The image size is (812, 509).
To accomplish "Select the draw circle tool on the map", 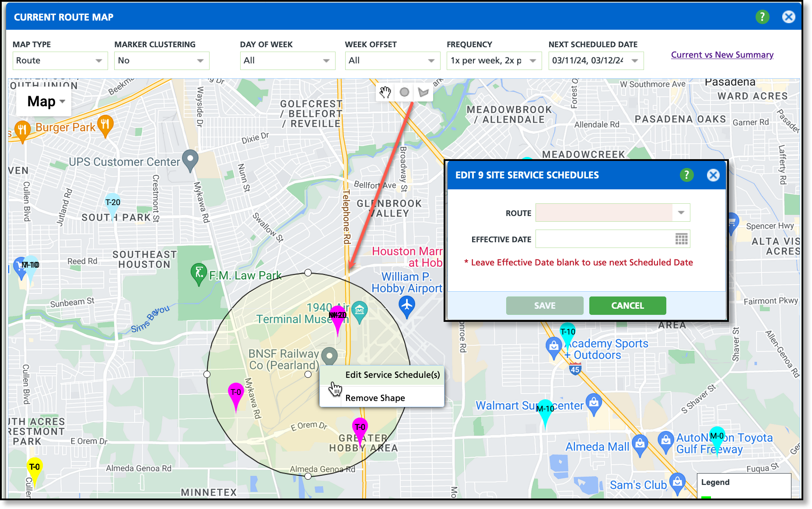I will click(x=404, y=92).
